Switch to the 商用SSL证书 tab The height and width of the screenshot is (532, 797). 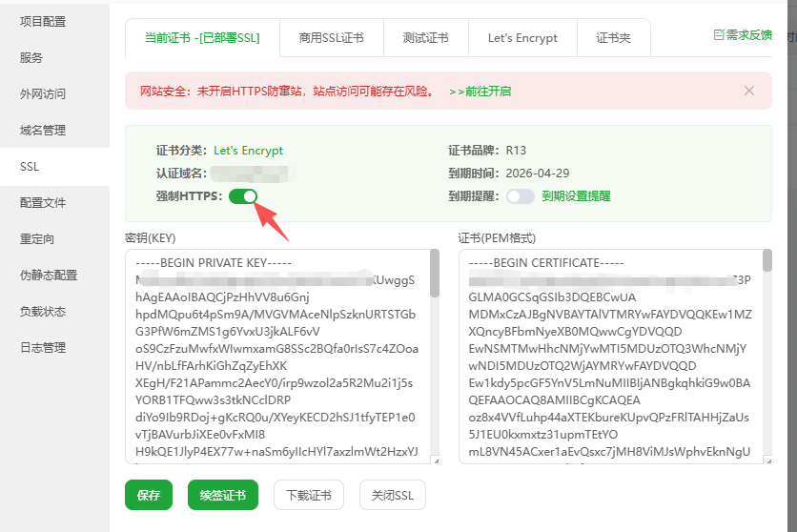(x=331, y=38)
